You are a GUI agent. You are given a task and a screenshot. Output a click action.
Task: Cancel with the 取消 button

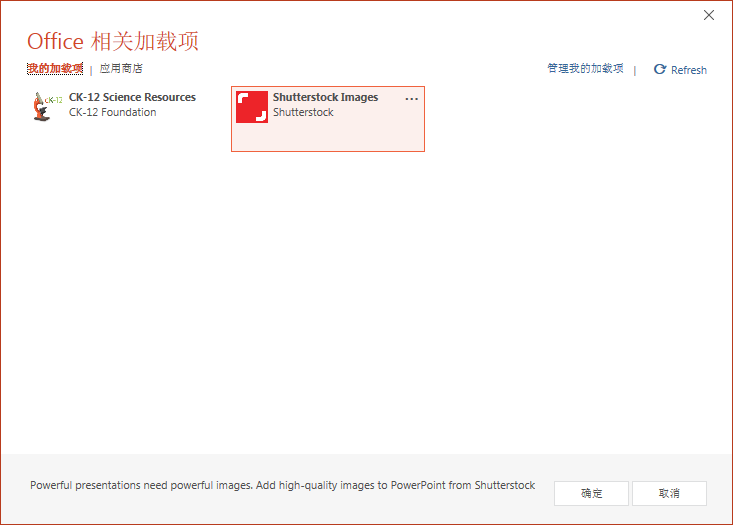[669, 493]
